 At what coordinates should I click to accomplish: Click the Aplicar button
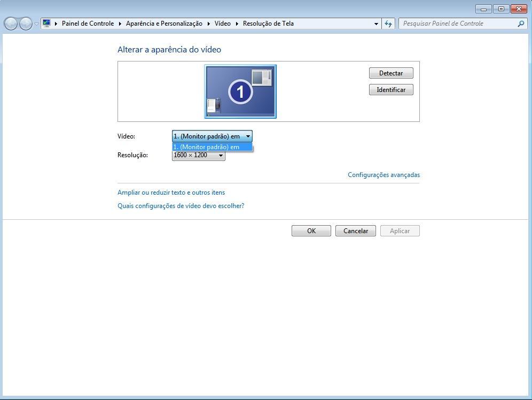pyautogui.click(x=400, y=231)
